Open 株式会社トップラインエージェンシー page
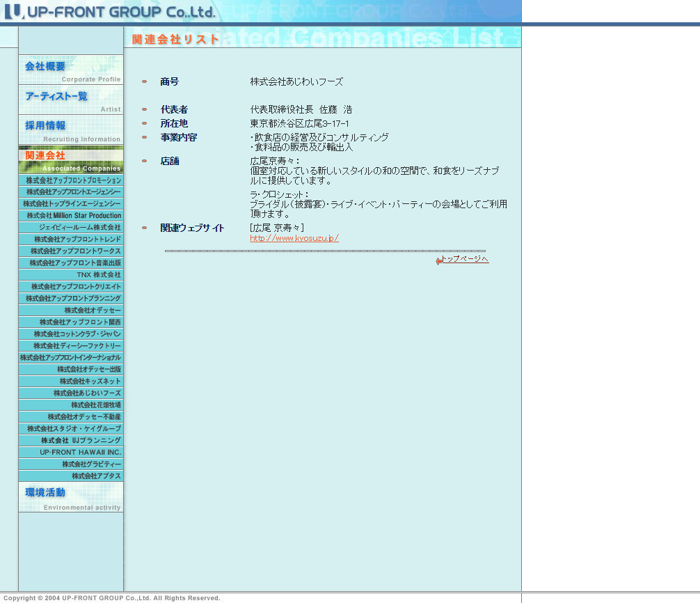This screenshot has height=603, width=700. click(x=71, y=204)
